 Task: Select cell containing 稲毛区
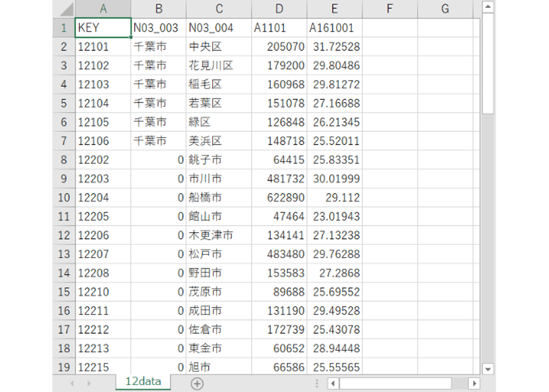(219, 84)
